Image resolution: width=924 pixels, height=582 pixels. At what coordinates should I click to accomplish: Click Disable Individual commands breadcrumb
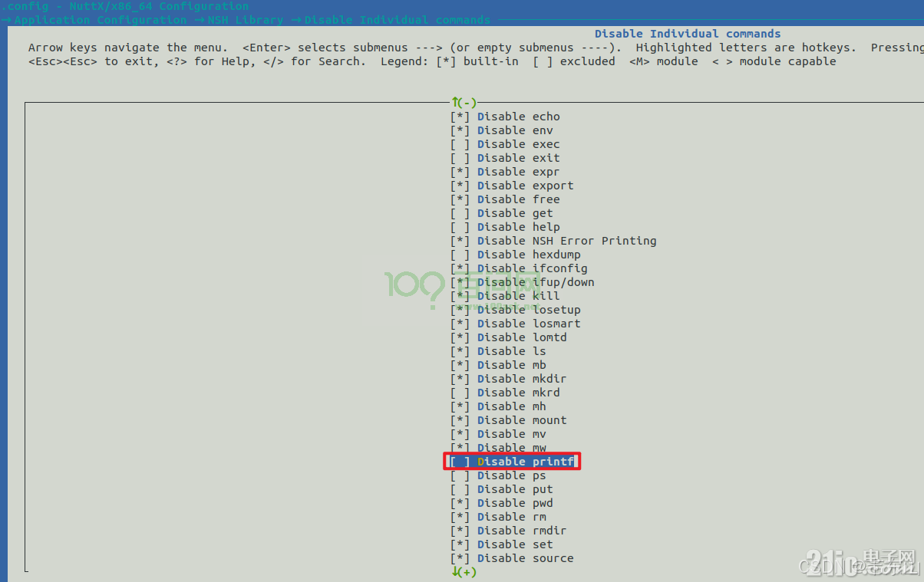click(398, 20)
